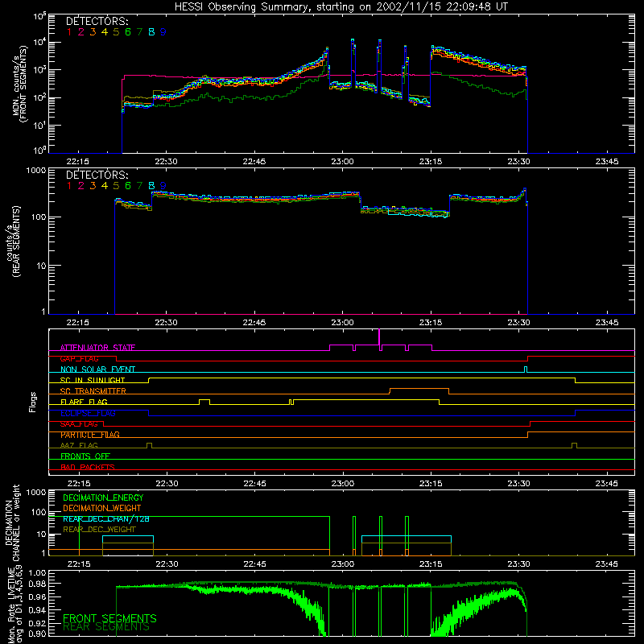Click the NON_SOLAR_EVENT flag label

pos(97,369)
